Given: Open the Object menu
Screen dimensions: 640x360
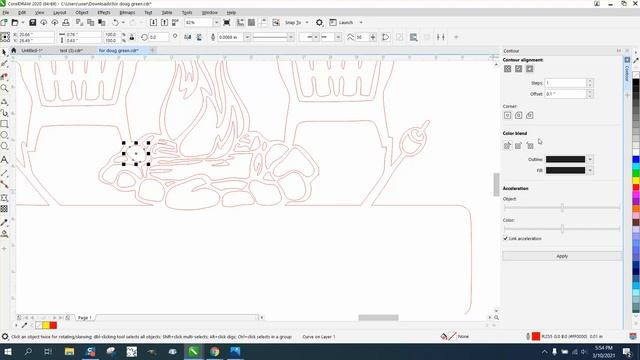Looking at the screenshot, I should coord(82,13).
